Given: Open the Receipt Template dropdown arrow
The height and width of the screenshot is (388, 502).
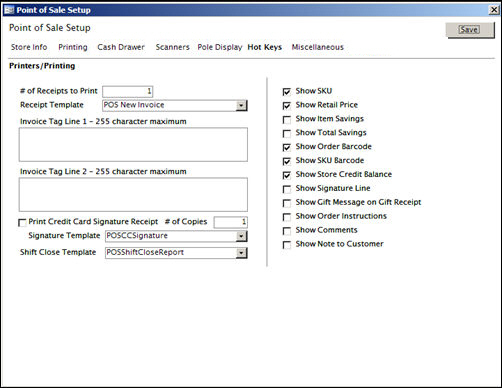Looking at the screenshot, I should point(241,106).
